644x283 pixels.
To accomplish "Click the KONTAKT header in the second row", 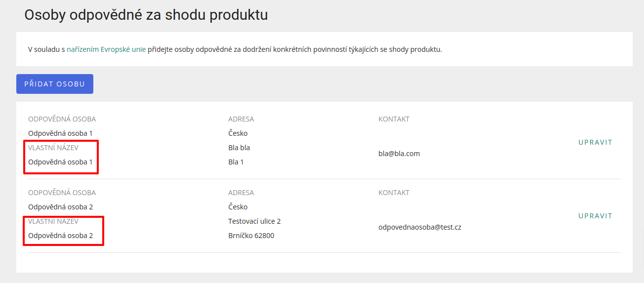I will click(394, 193).
